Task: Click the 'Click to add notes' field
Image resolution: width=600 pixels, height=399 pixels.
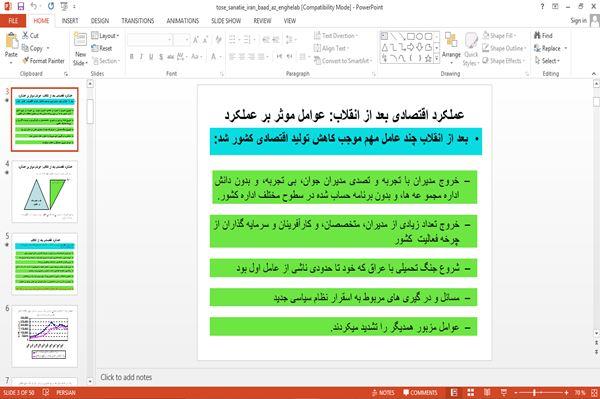Action: tap(126, 377)
